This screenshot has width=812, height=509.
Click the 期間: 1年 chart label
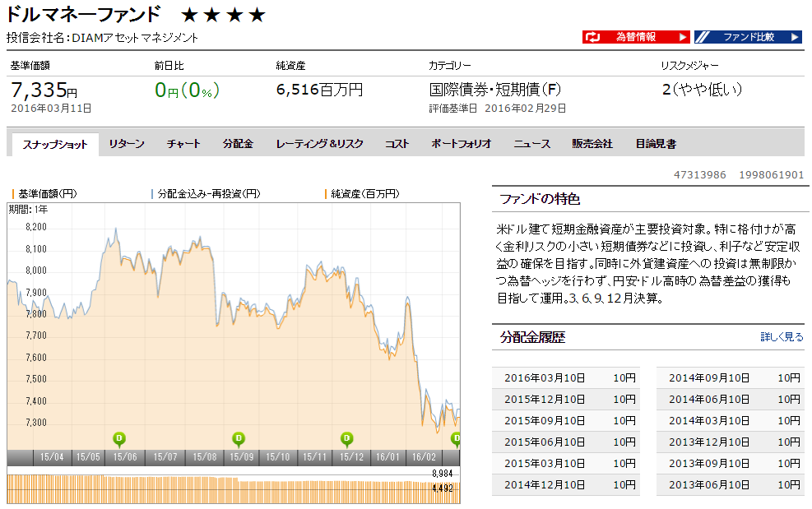(29, 209)
